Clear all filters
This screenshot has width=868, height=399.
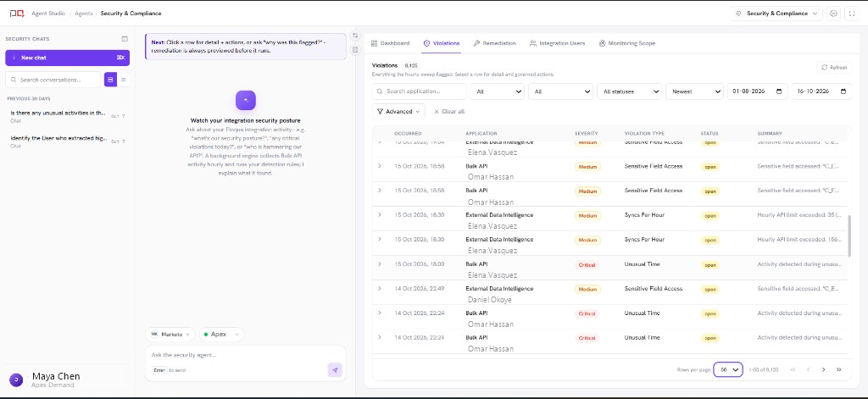[449, 111]
